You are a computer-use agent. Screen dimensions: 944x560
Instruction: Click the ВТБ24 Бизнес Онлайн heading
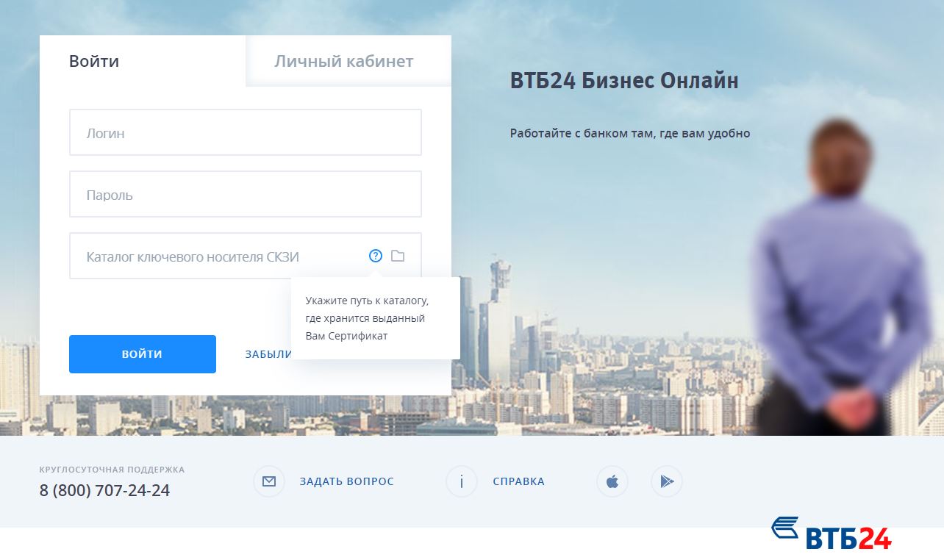click(x=624, y=80)
